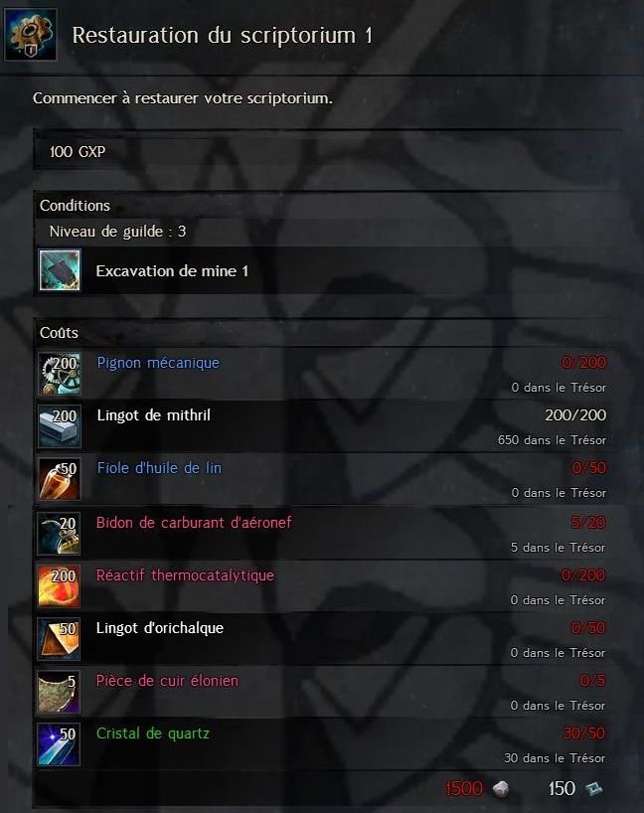Select the Excavation de mine 1 icon
The width and height of the screenshot is (644, 813).
pos(60,270)
